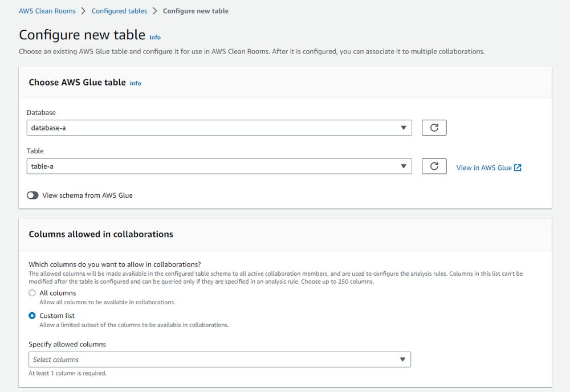Click the refresh icon beside the Table dropdown
The height and width of the screenshot is (392, 570).
[434, 166]
